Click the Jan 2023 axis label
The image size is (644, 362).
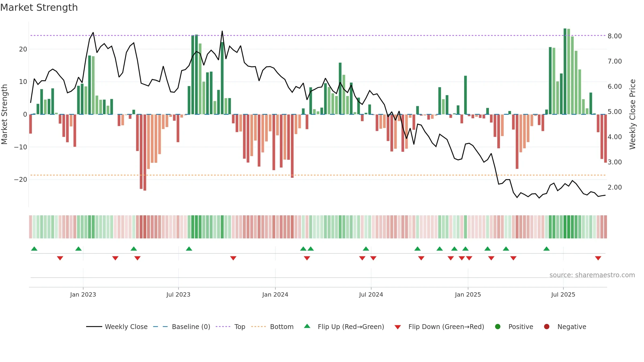coord(83,294)
